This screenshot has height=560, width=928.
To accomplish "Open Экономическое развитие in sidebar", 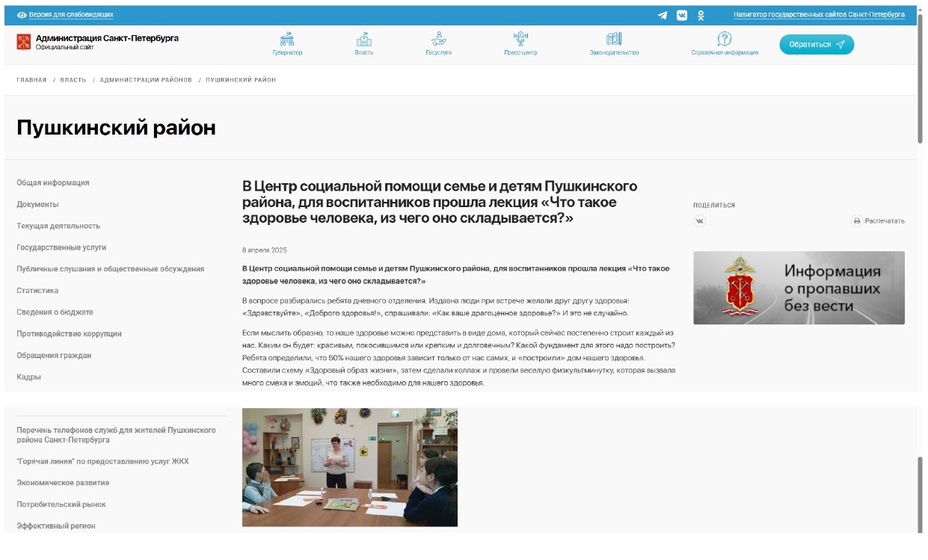I will [63, 483].
